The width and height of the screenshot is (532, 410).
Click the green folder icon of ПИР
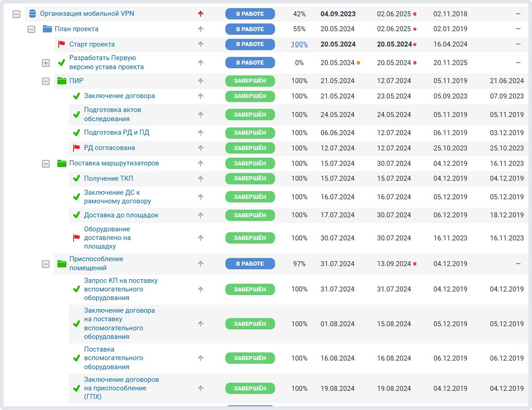(x=62, y=81)
